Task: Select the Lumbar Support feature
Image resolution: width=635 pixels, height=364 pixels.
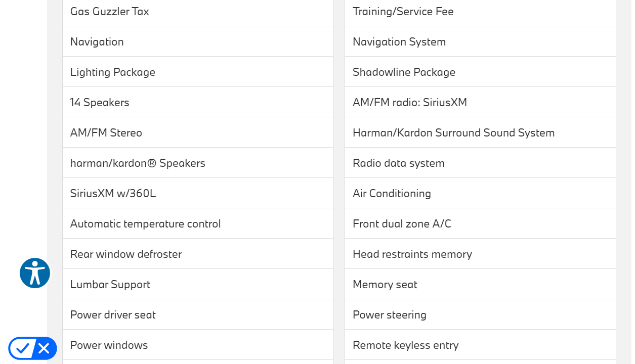Action: click(110, 284)
